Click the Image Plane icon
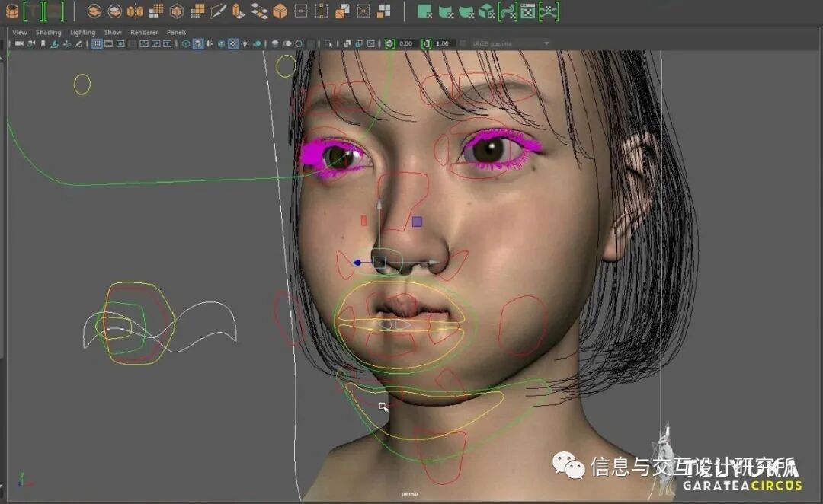The height and width of the screenshot is (504, 823). [54, 43]
